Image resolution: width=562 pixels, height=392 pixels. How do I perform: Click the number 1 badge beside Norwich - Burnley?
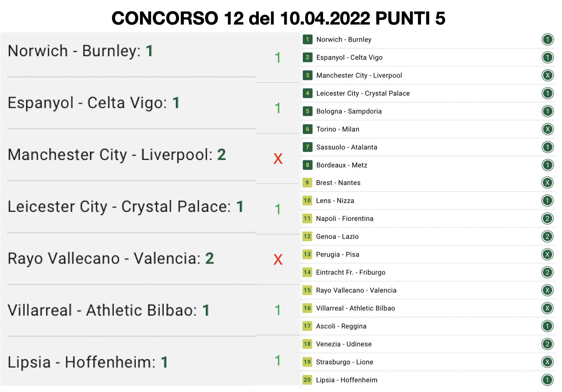307,39
